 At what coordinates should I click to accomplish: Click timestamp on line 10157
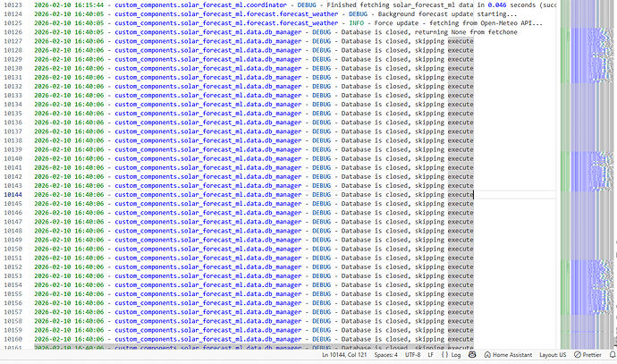point(69,312)
